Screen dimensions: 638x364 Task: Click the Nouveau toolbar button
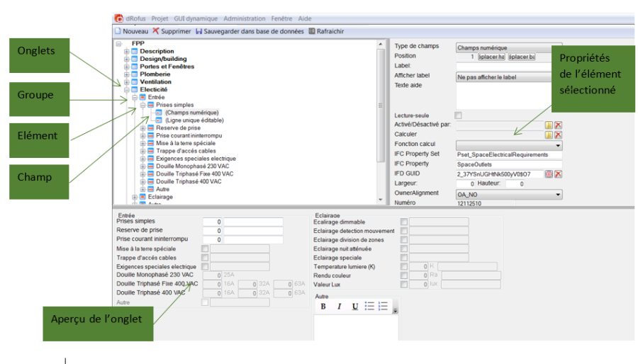(x=131, y=31)
